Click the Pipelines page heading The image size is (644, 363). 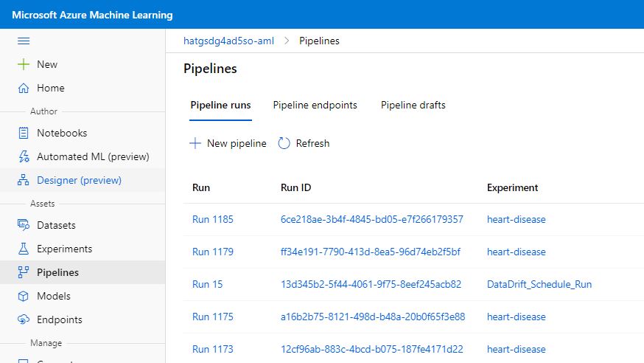210,68
